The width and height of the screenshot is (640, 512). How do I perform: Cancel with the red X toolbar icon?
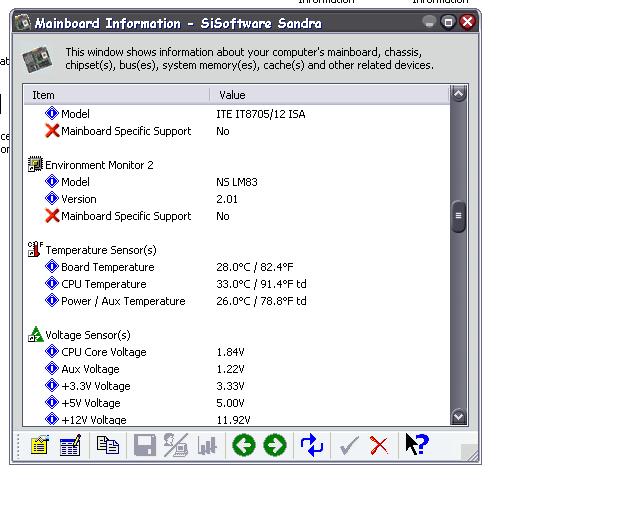379,445
